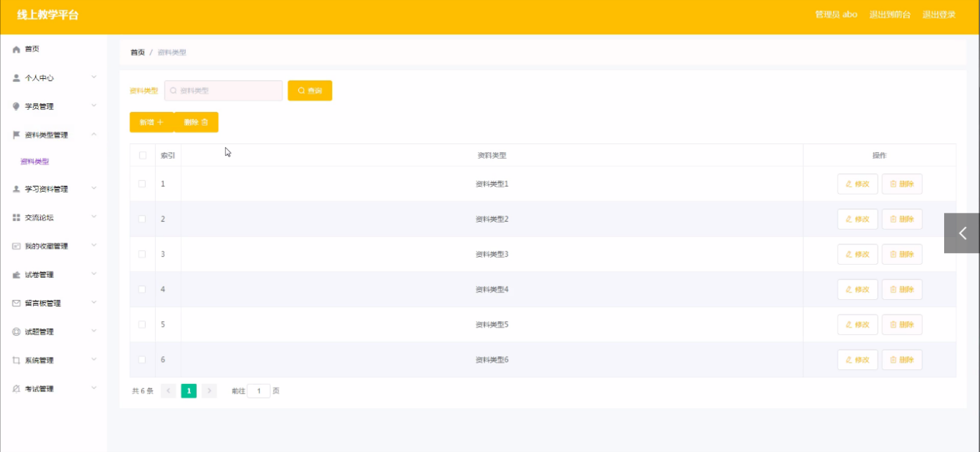This screenshot has height=452, width=980.
Task: Click the left arrow panel handle at right edge
Action: 962,233
